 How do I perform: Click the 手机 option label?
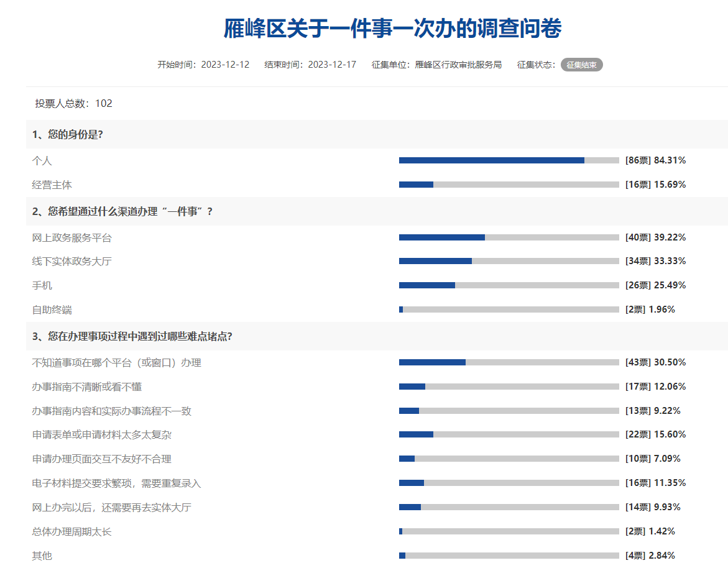42,285
